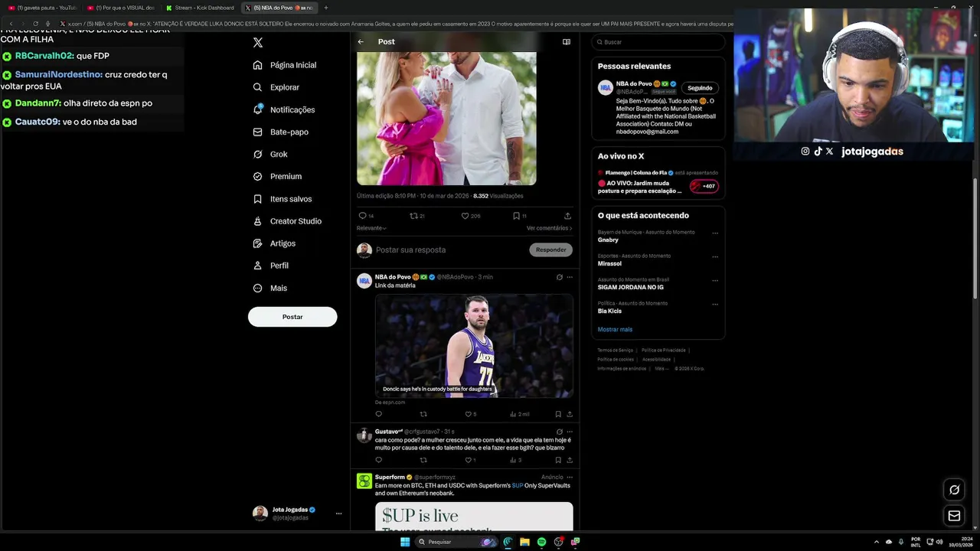
Task: Switch to the gaveta pauta YouTube tab
Action: click(x=42, y=8)
